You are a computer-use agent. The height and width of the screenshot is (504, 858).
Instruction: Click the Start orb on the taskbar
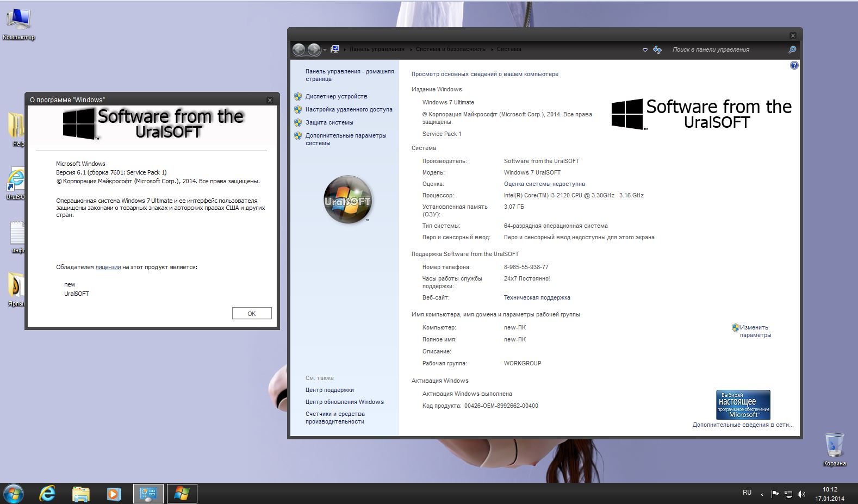point(13,494)
